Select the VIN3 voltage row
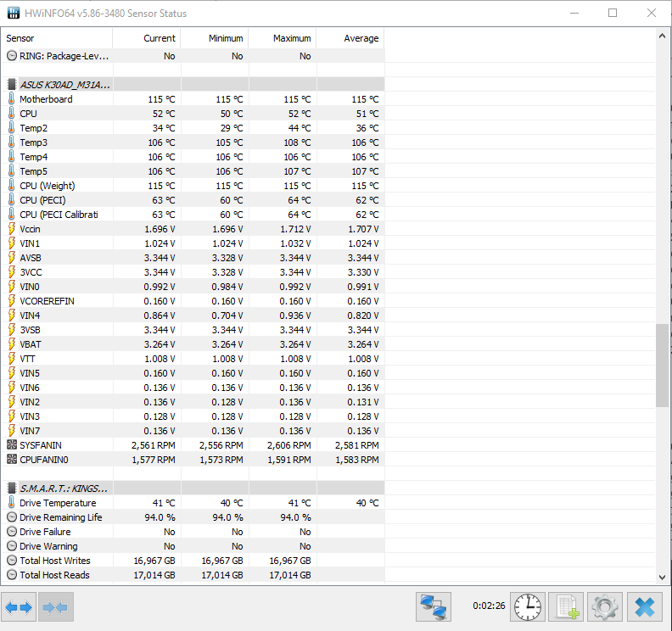672x631 pixels. [193, 416]
